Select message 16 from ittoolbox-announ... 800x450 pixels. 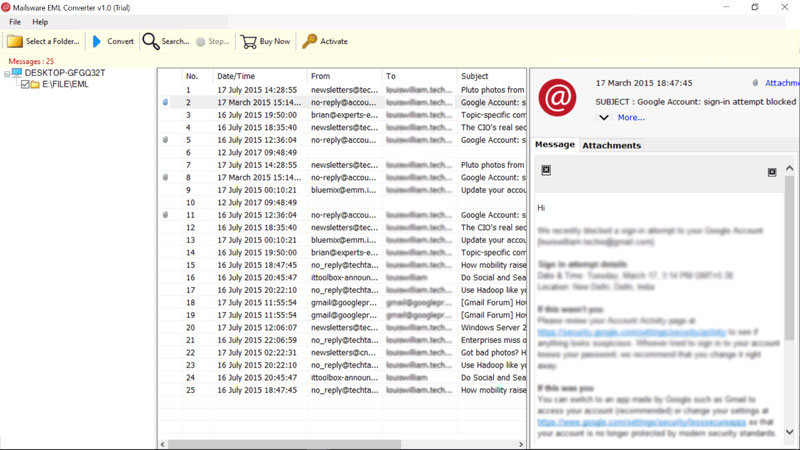(342, 278)
